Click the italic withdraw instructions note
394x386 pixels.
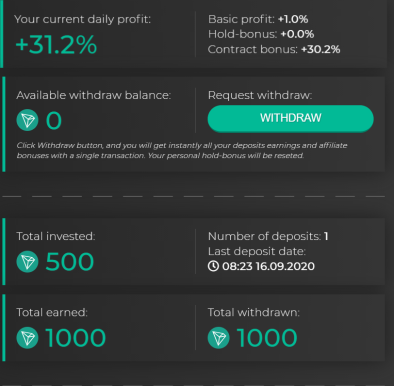182,150
